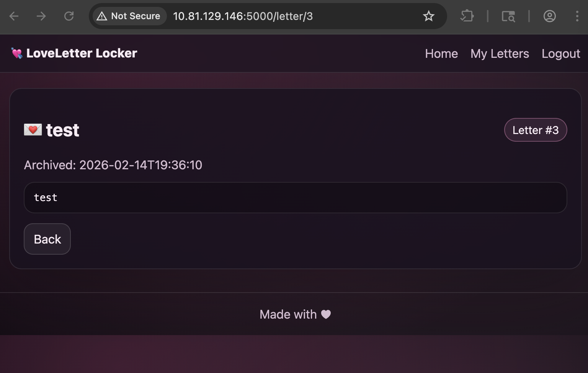The height and width of the screenshot is (373, 588).
Task: Click the heart icon in the footer
Action: pos(326,314)
